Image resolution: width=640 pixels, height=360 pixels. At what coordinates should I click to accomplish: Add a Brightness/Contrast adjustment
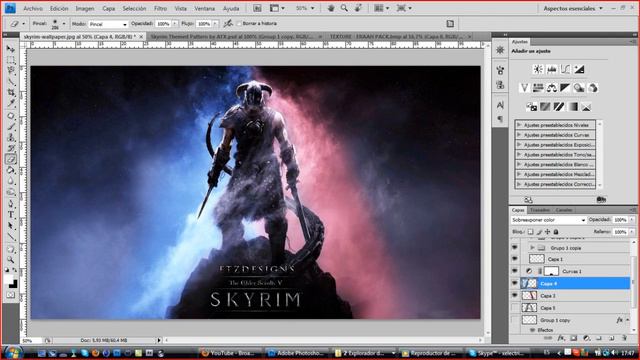538,69
